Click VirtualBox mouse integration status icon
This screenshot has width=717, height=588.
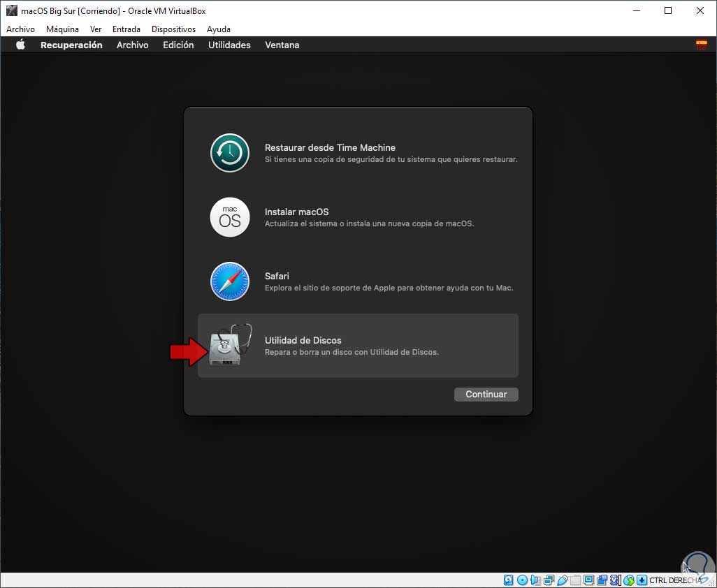(x=629, y=580)
